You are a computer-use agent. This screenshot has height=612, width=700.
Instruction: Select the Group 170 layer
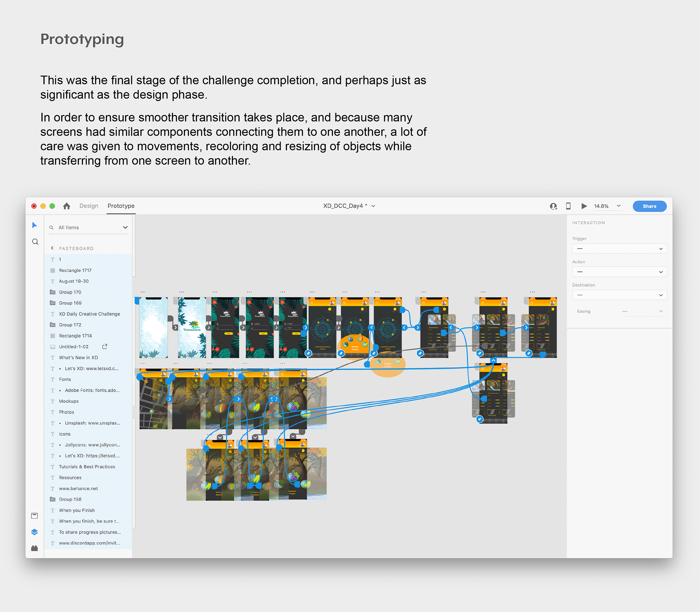(x=70, y=292)
